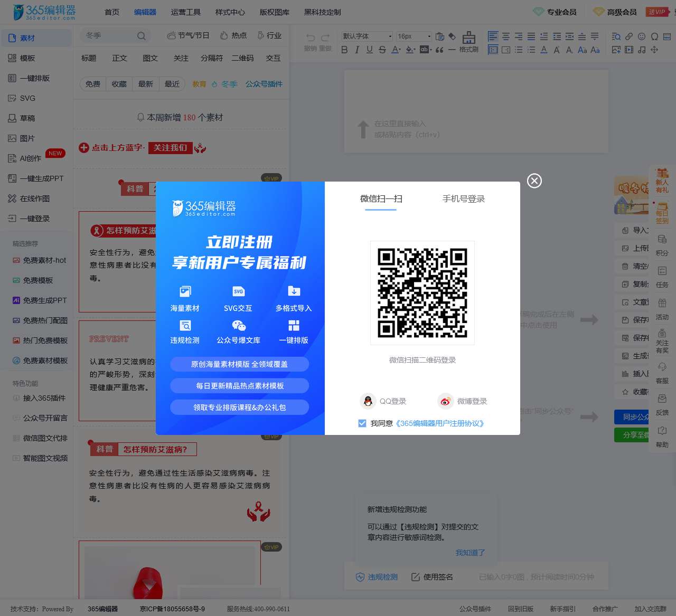The image size is (676, 616).
Task: Click the search magnifier in material search box
Action: coord(141,36)
